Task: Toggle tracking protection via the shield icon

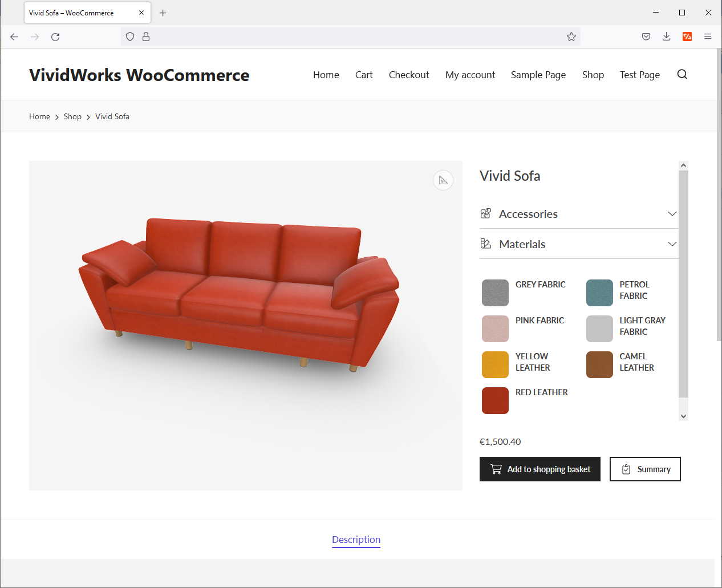Action: pyautogui.click(x=130, y=37)
